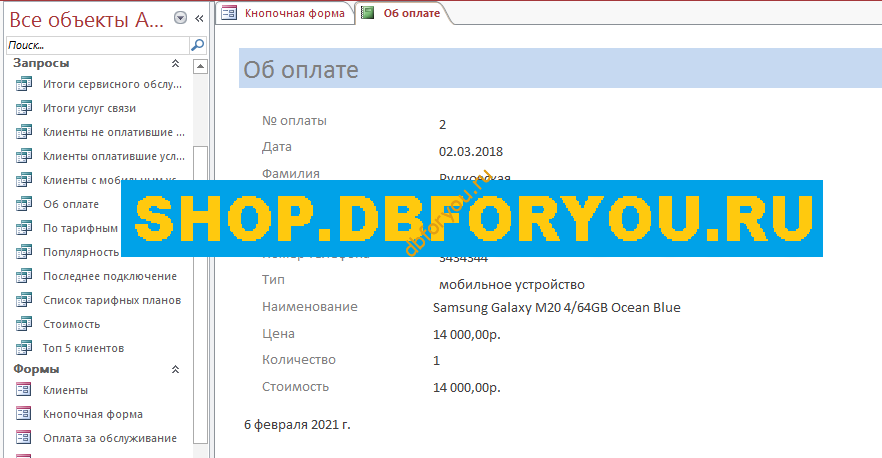
Task: Click the report date 6 февраля 2021 г.
Action: pyautogui.click(x=297, y=425)
